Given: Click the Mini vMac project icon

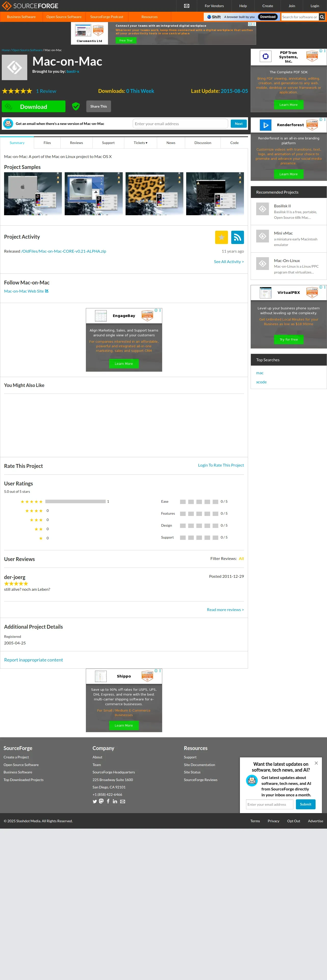Looking at the screenshot, I should 262,236.
